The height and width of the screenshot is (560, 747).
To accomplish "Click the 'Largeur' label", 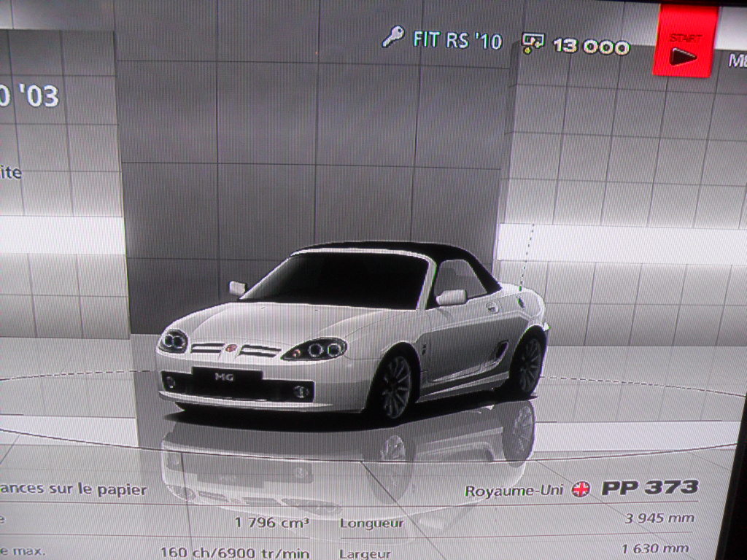I will tap(365, 554).
